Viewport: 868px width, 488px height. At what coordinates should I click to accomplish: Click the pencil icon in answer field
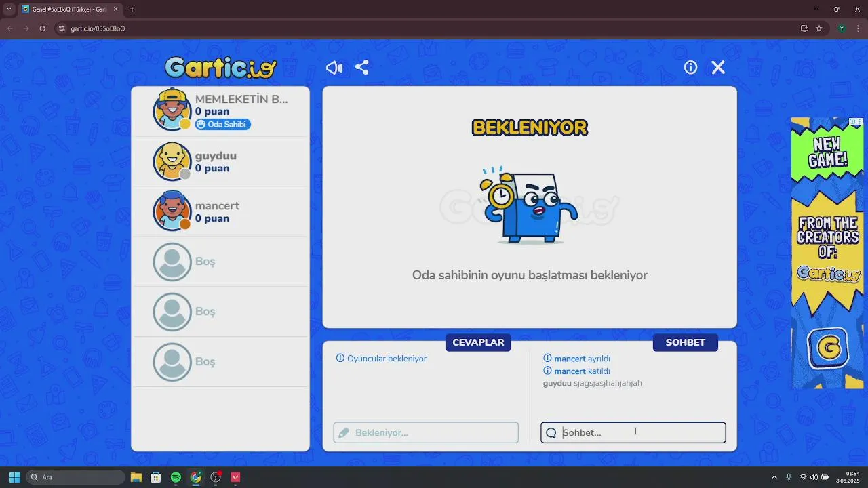pyautogui.click(x=344, y=432)
